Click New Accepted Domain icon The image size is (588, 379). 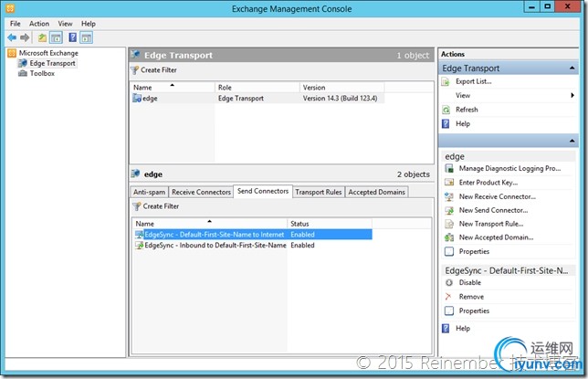449,237
